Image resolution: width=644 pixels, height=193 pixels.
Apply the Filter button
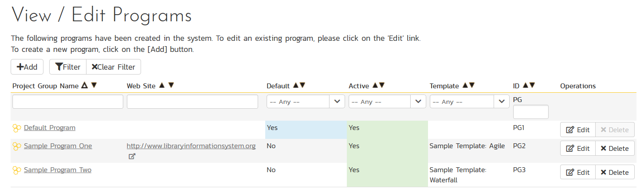[x=68, y=67]
